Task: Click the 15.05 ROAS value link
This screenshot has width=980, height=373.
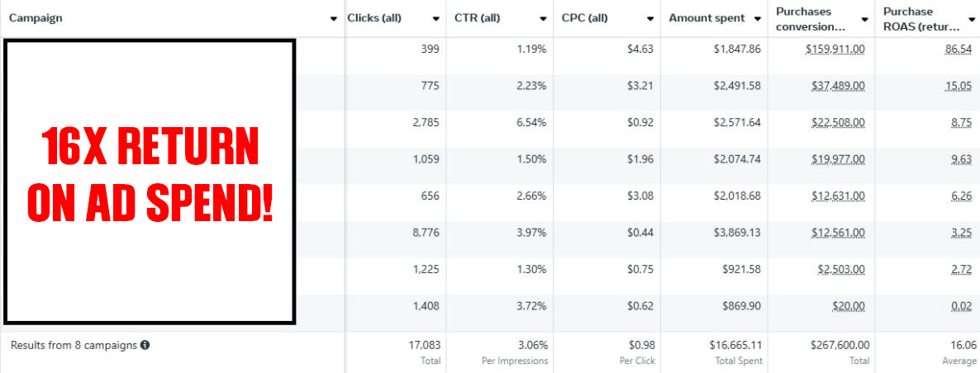Action: 959,86
